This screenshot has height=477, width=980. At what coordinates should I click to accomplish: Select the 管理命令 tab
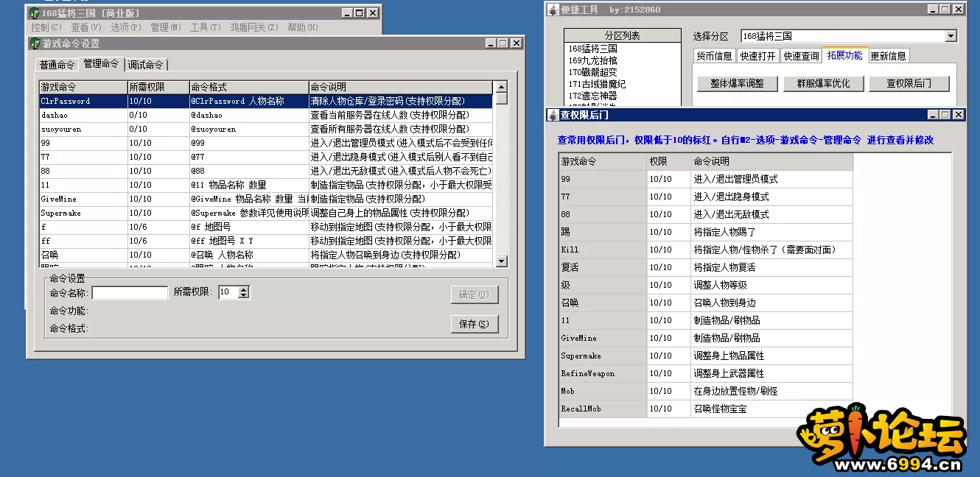(101, 64)
